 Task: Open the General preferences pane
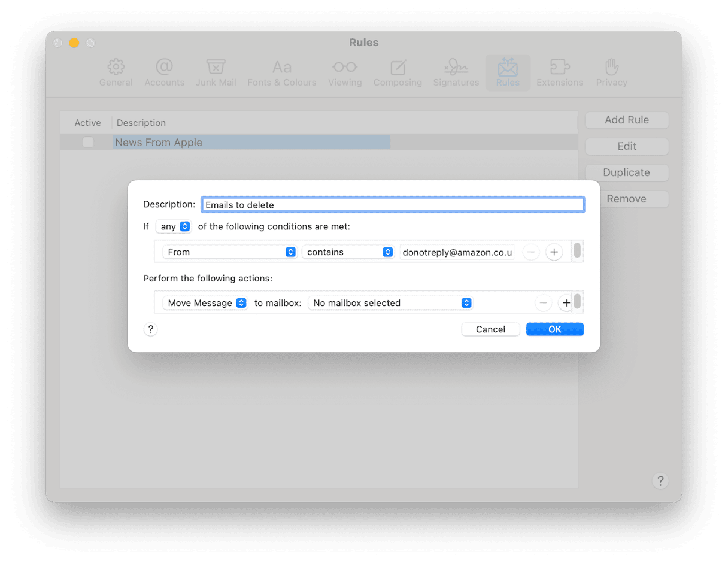pyautogui.click(x=116, y=73)
